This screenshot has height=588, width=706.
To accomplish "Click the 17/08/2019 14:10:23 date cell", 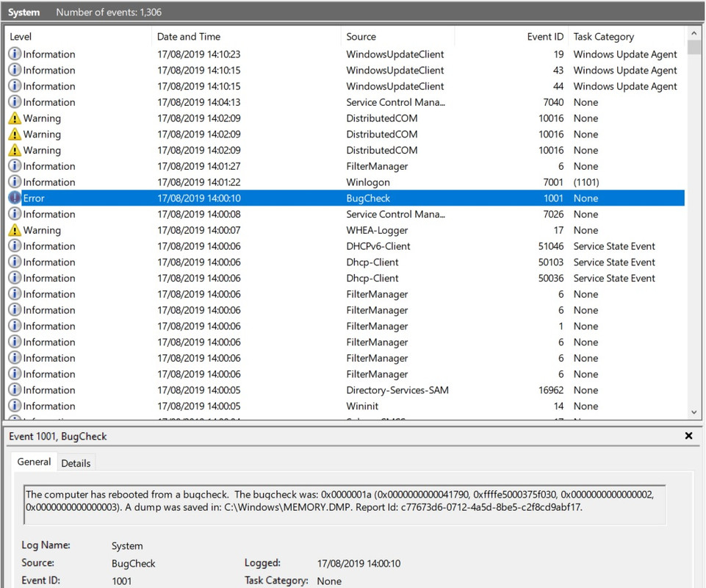I will (198, 54).
